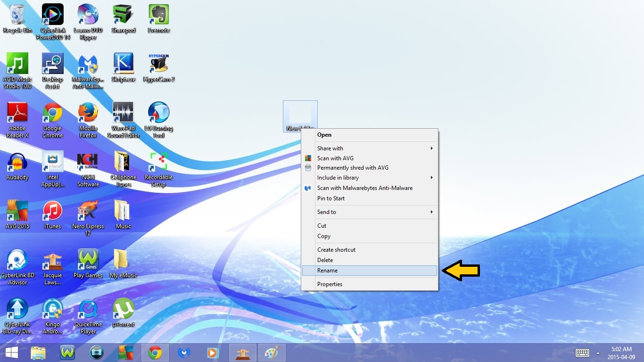Select the Desktop Assist shortcut

point(53,71)
